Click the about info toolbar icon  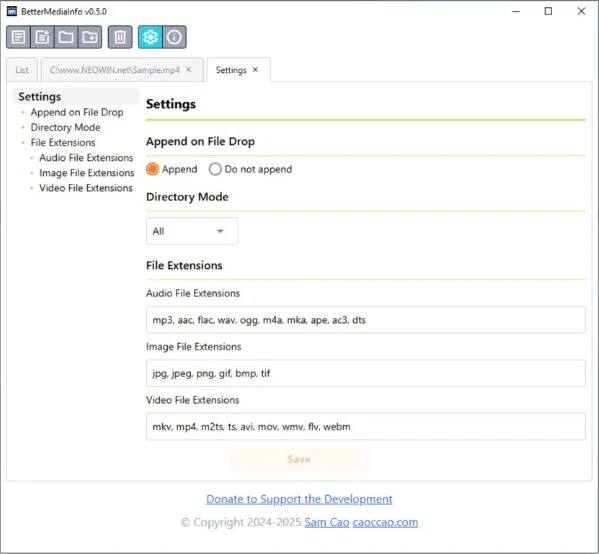point(175,37)
